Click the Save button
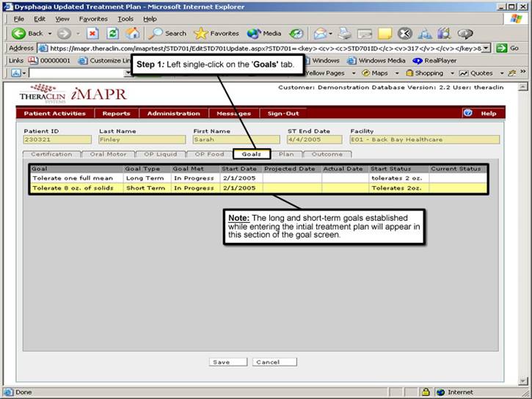 [220, 362]
